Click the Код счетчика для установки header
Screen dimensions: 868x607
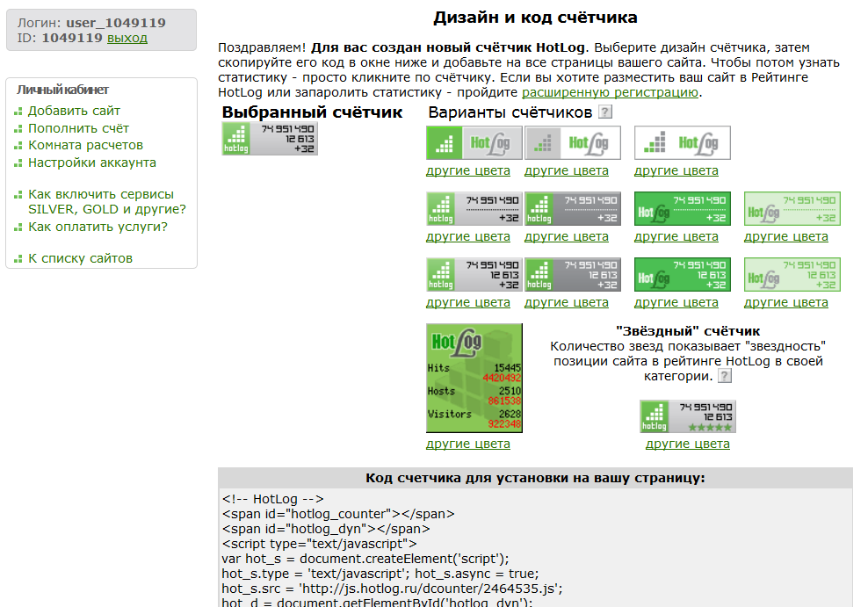tap(535, 478)
